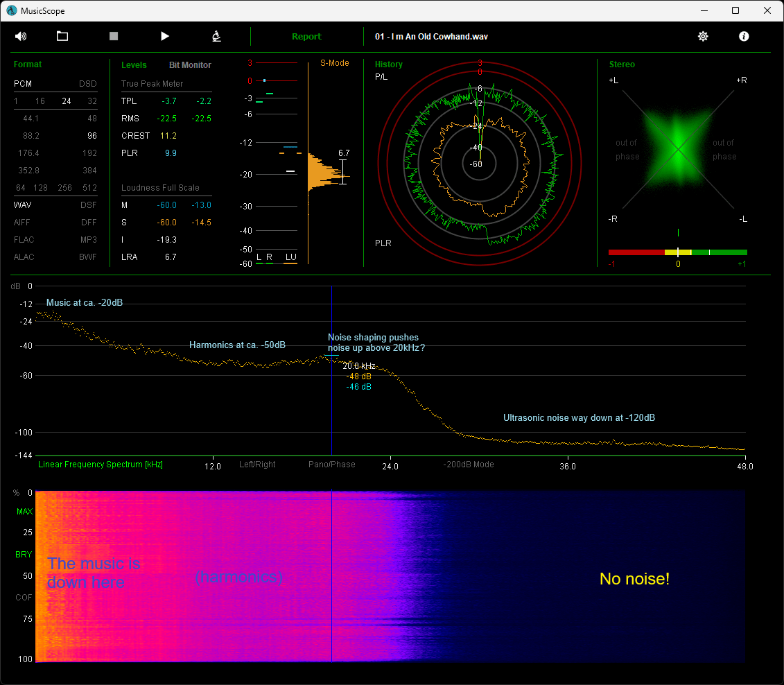
Task: Toggle the Left/Right spectrum mode
Action: (x=257, y=465)
